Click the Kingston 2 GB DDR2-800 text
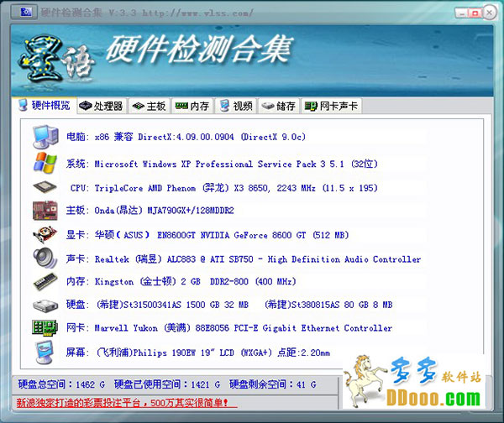Viewport: 504px width, 423px height. pos(195,281)
